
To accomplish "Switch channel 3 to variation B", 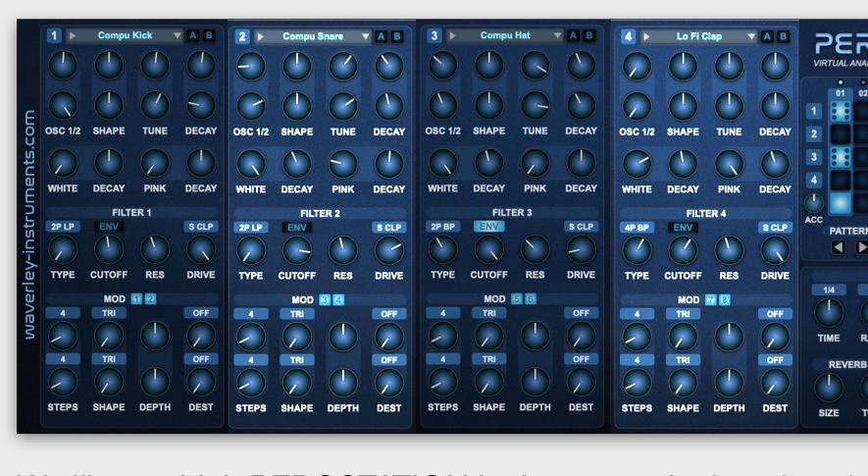I will [x=589, y=35].
